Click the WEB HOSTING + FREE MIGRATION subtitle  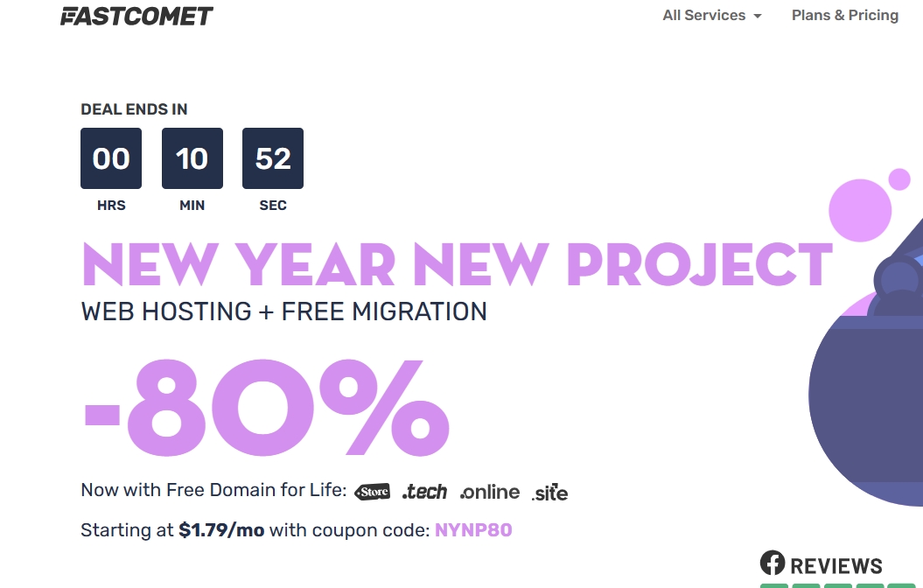click(284, 311)
